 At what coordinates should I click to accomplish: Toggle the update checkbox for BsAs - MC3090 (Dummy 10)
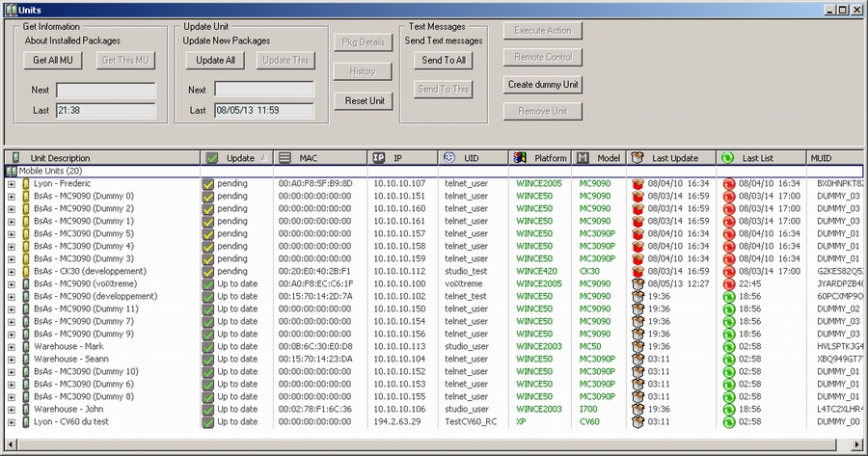click(x=207, y=371)
